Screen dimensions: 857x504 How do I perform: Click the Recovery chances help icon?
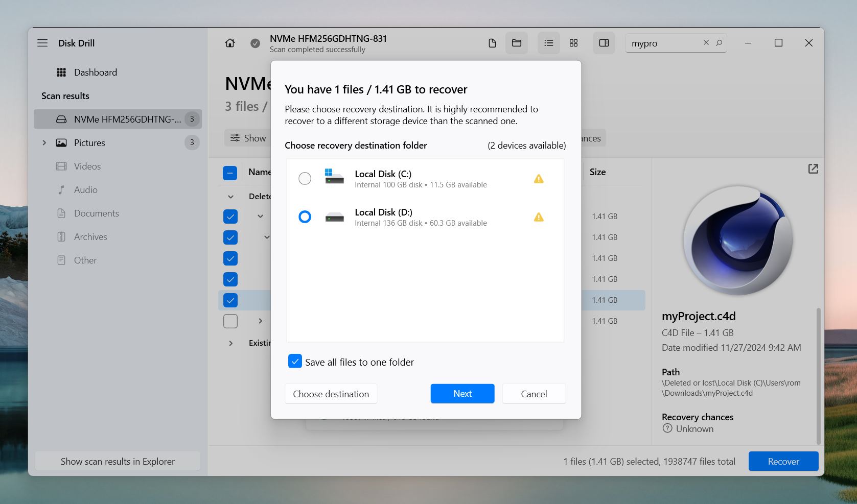[667, 428]
